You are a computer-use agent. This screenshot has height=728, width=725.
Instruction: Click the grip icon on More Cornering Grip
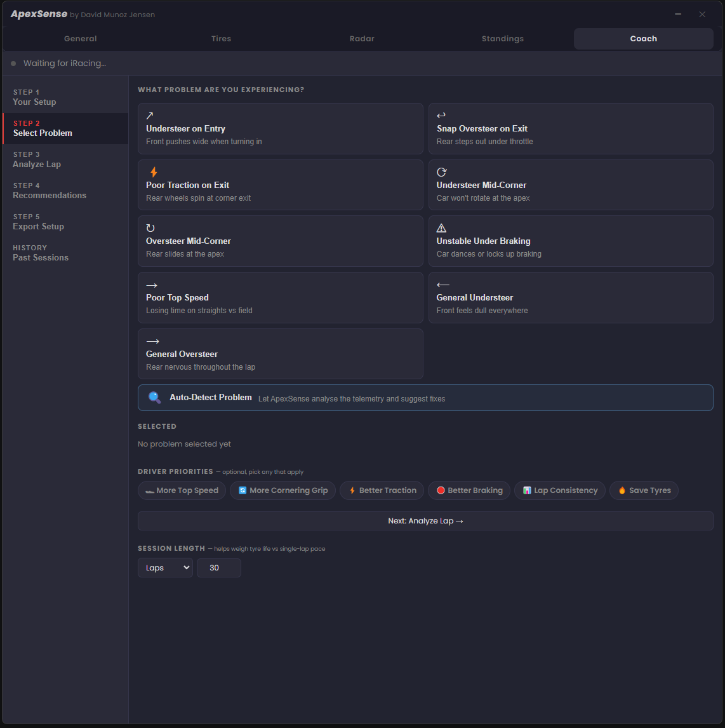click(242, 490)
